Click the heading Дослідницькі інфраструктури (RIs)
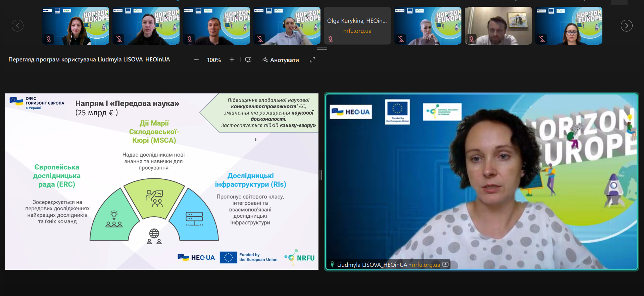 (x=250, y=180)
